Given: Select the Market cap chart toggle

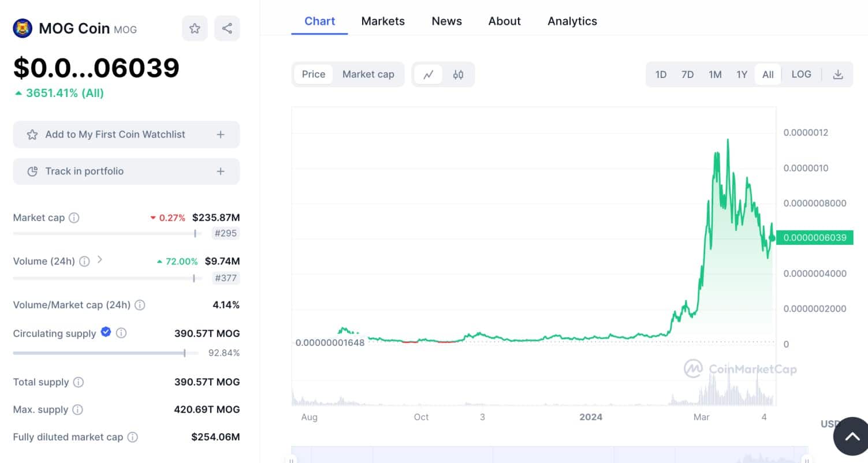Looking at the screenshot, I should (x=368, y=74).
